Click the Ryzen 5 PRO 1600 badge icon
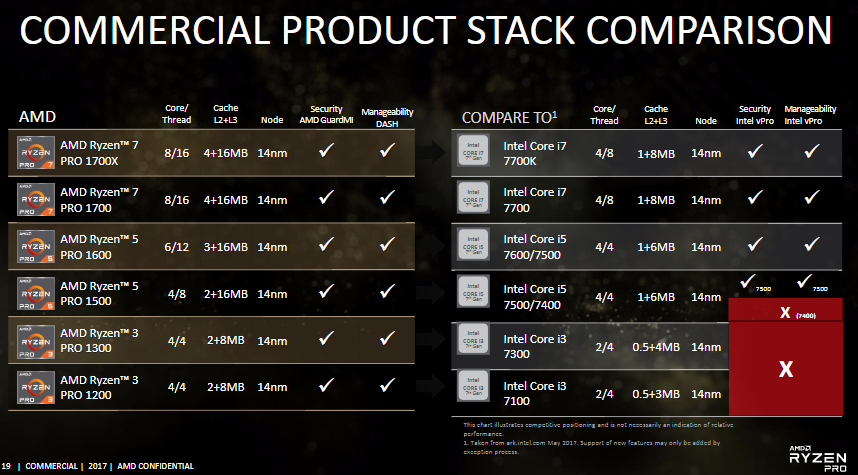 pyautogui.click(x=36, y=247)
